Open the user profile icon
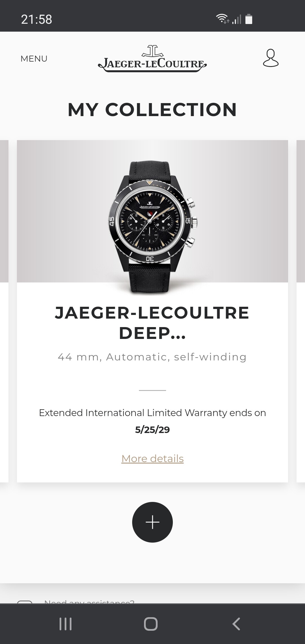This screenshot has width=305, height=644. click(x=271, y=58)
